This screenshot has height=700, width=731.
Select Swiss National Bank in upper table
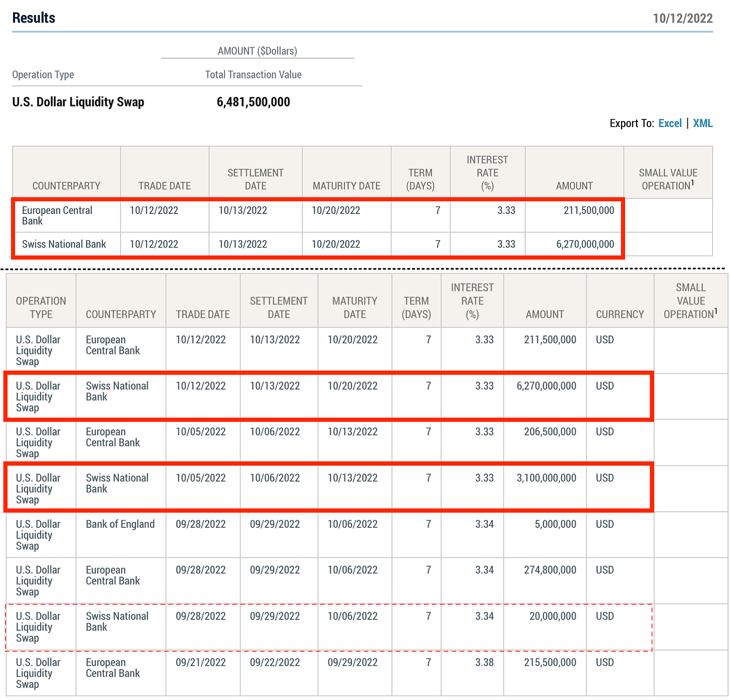pyautogui.click(x=64, y=244)
